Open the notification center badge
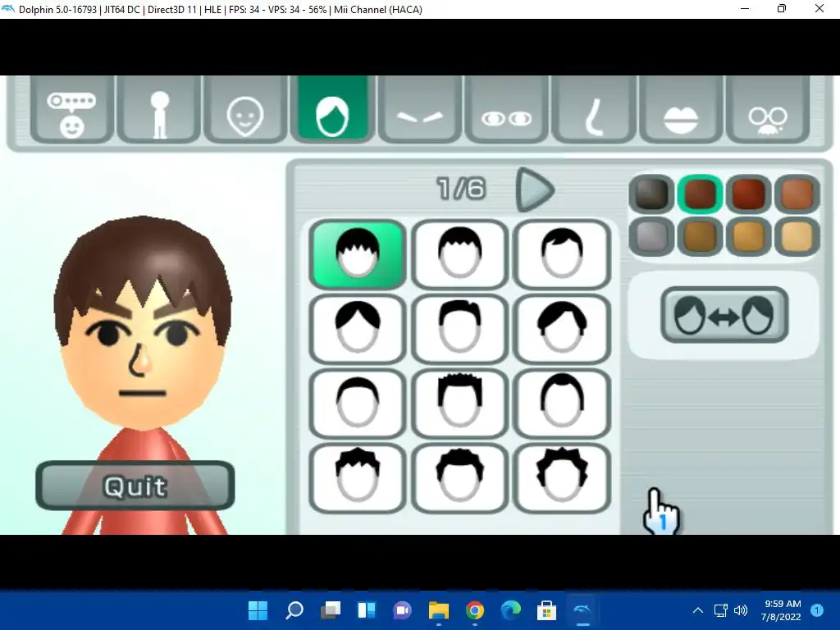The height and width of the screenshot is (630, 840). click(x=817, y=610)
